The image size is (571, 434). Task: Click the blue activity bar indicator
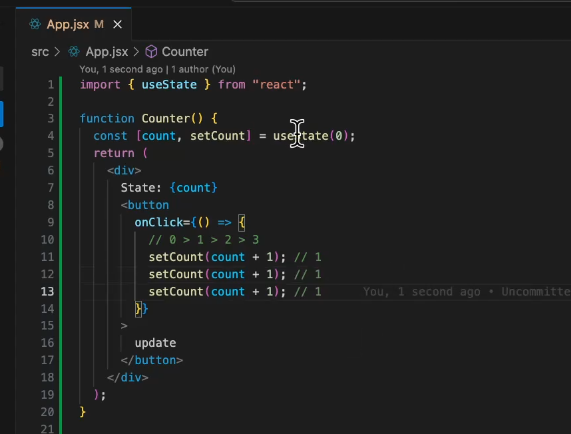click(1, 114)
